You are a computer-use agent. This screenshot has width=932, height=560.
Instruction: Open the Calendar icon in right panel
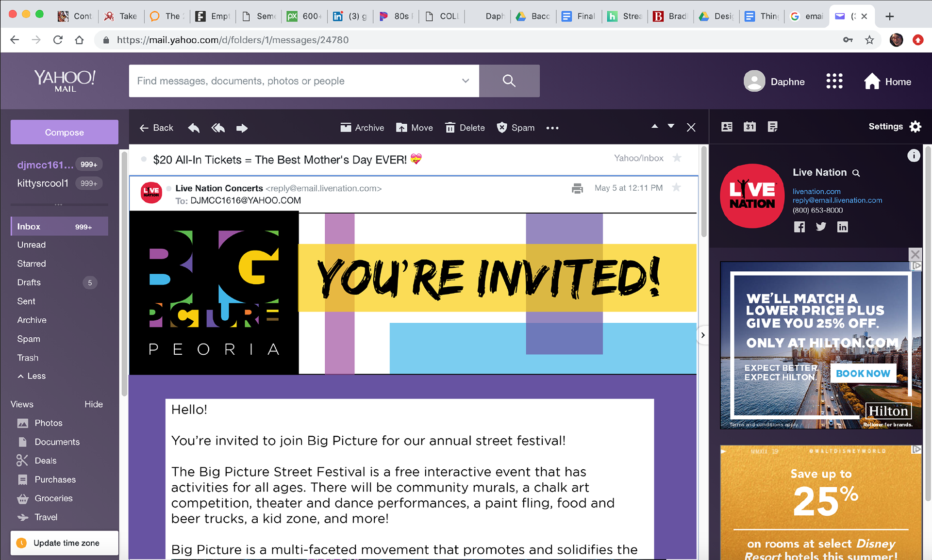[x=749, y=127]
